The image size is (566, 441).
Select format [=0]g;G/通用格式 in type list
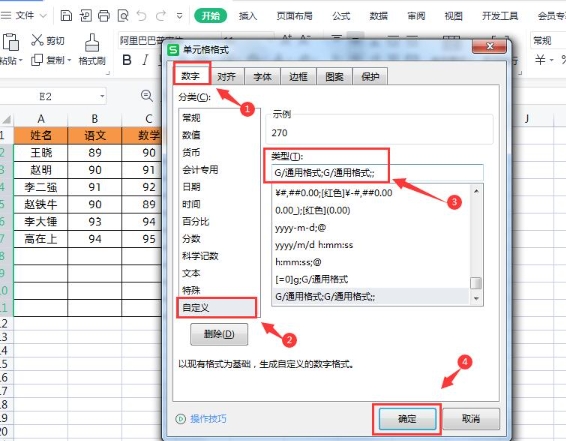[371, 279]
